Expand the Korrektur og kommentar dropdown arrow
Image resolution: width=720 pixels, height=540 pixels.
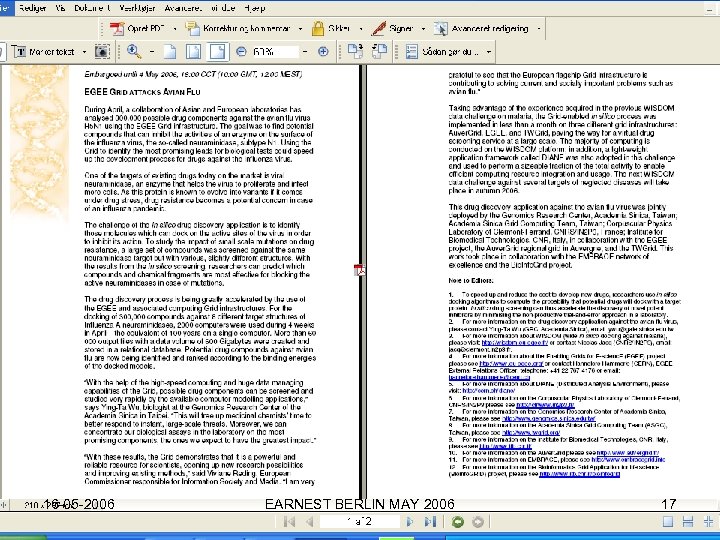pyautogui.click(x=300, y=29)
